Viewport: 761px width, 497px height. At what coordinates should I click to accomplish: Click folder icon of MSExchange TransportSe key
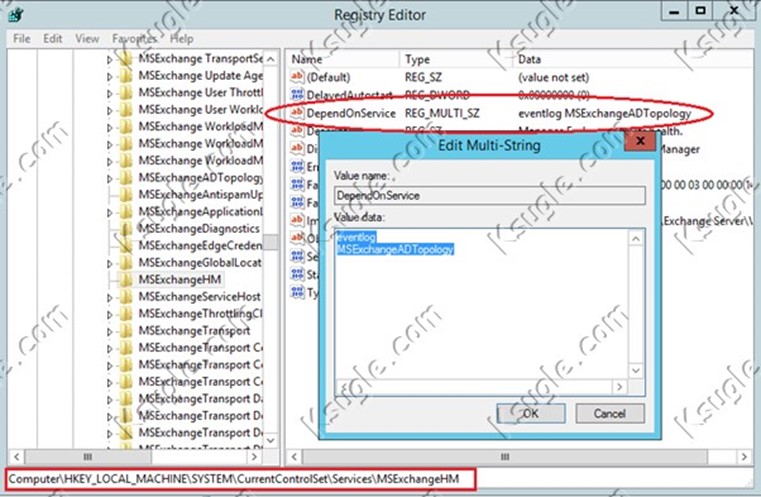[126, 59]
